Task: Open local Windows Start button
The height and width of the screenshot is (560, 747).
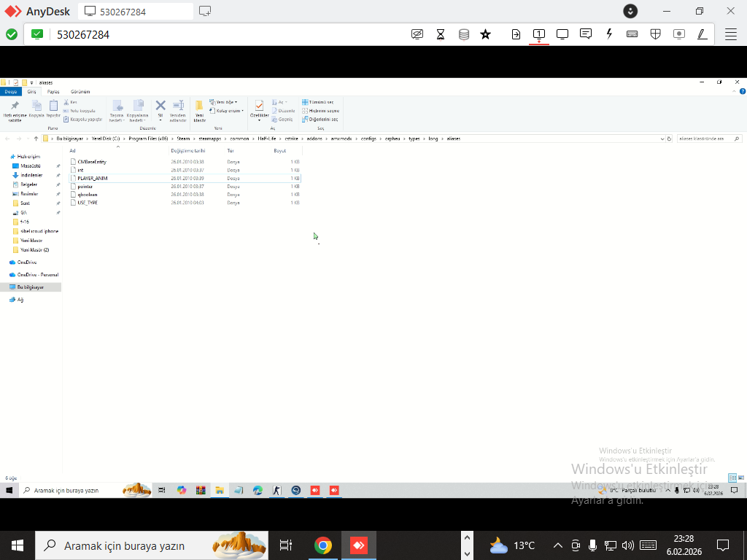Action: (18, 545)
